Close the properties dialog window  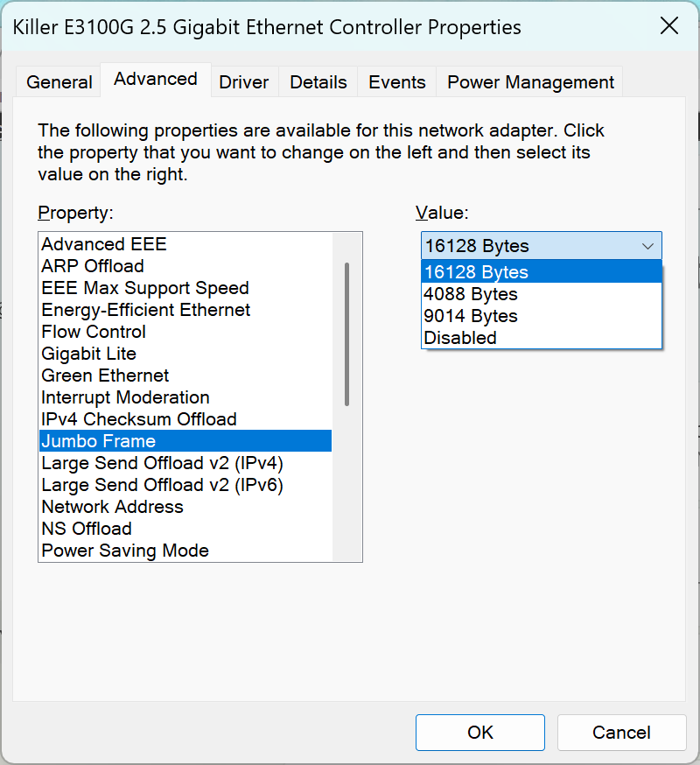point(669,26)
